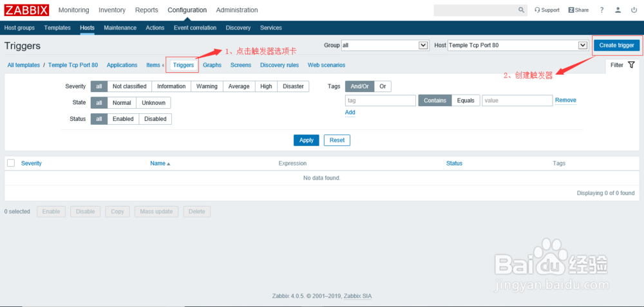Screen dimensions: 644x307
Task: Click the Reset filter button
Action: pos(337,140)
